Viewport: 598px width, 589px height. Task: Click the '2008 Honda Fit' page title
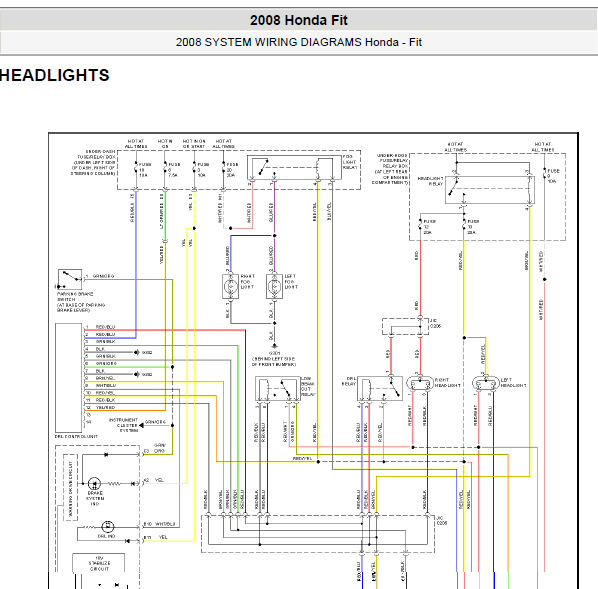[x=299, y=20]
